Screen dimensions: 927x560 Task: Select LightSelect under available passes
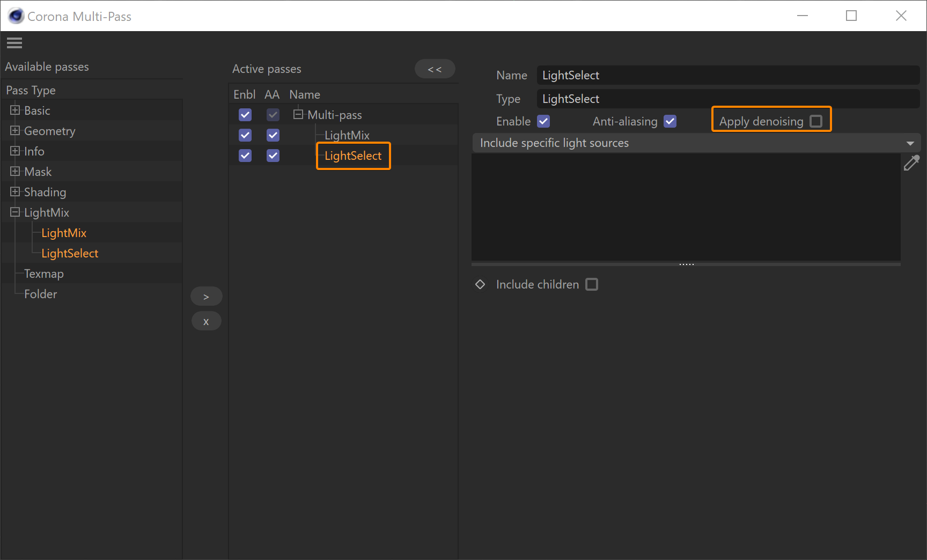[70, 253]
